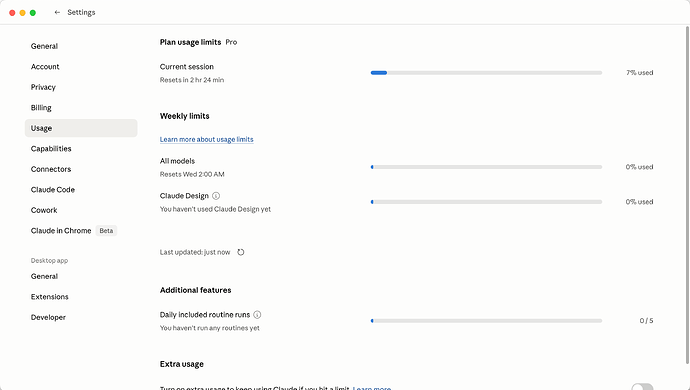Click the Current session progress bar
The height and width of the screenshot is (390, 690).
(x=486, y=73)
